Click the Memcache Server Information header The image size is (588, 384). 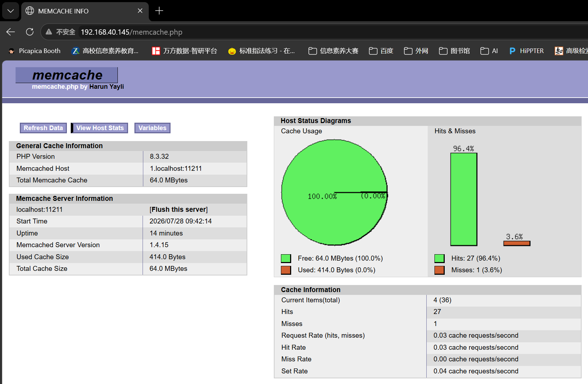[128, 199]
